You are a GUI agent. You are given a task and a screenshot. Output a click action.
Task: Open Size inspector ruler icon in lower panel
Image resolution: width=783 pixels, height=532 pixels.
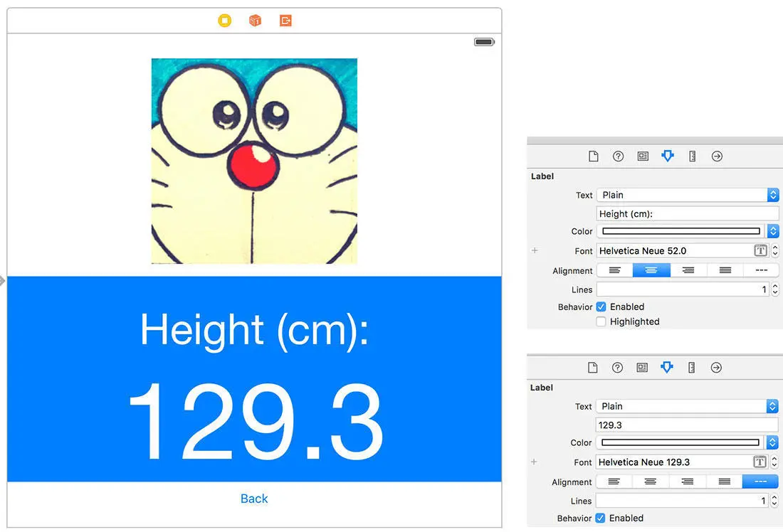692,368
